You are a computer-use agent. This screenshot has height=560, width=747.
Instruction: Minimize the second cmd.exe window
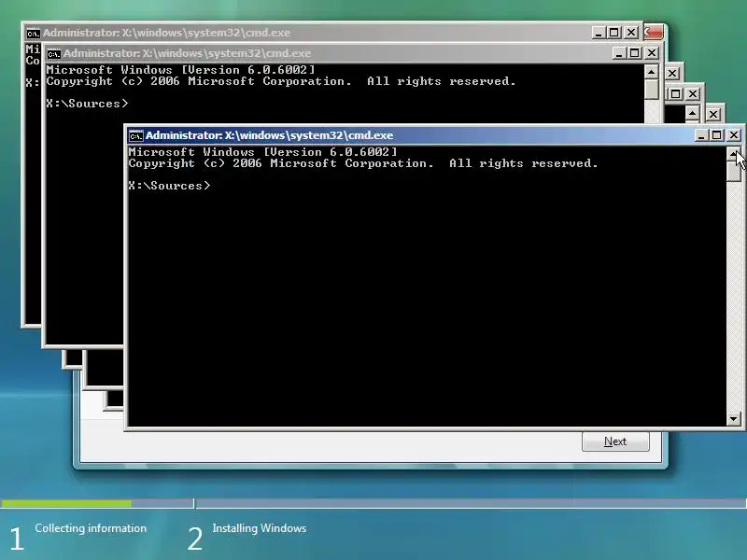(x=618, y=53)
